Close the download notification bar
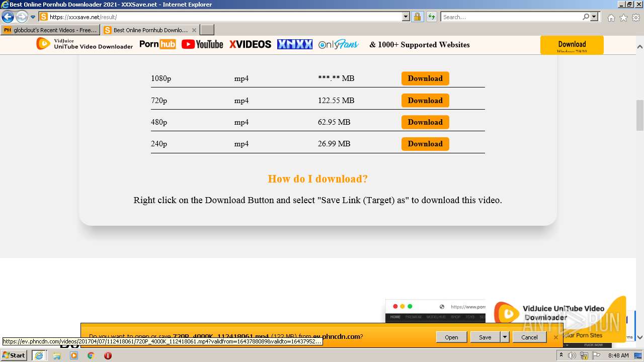The width and height of the screenshot is (644, 362). (x=556, y=337)
